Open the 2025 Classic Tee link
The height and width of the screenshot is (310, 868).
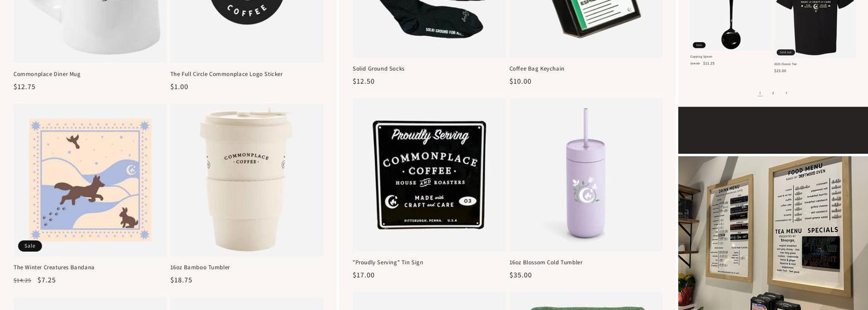pyautogui.click(x=786, y=64)
